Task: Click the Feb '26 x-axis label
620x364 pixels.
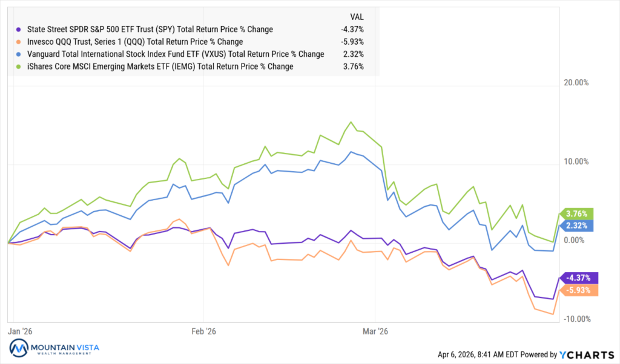Action: coord(203,331)
